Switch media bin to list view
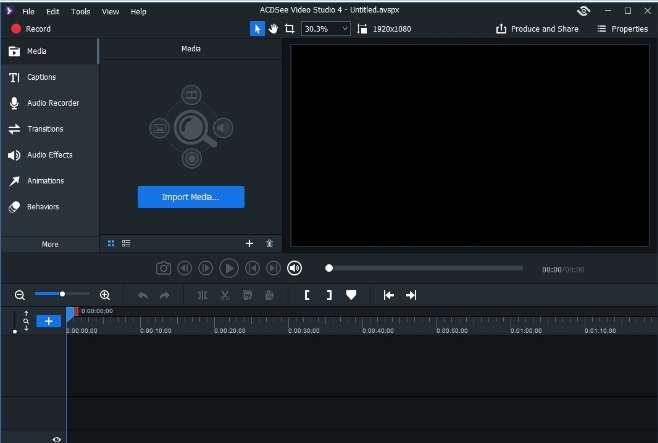 point(126,243)
